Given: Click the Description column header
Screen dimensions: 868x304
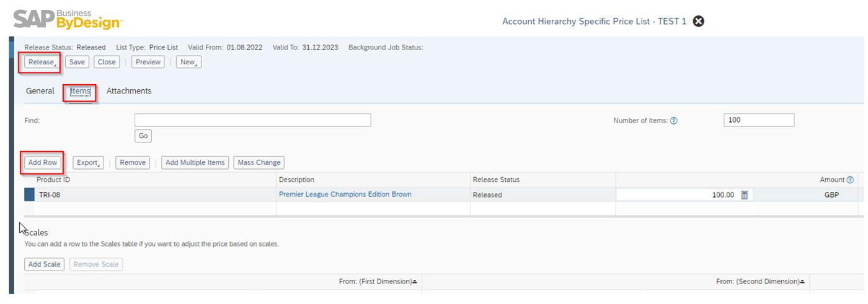Looking at the screenshot, I should pyautogui.click(x=296, y=180).
